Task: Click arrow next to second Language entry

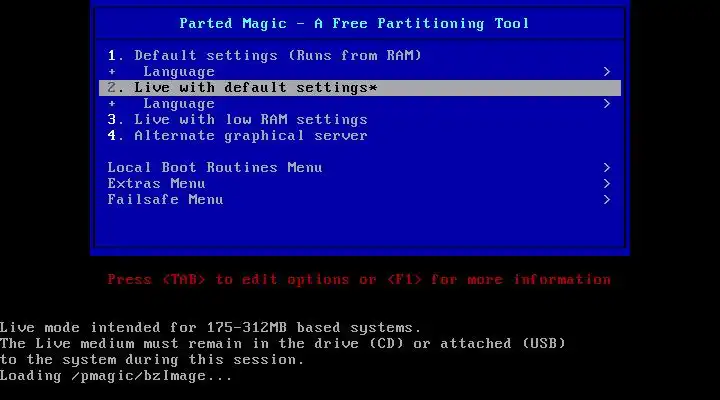Action: click(607, 104)
